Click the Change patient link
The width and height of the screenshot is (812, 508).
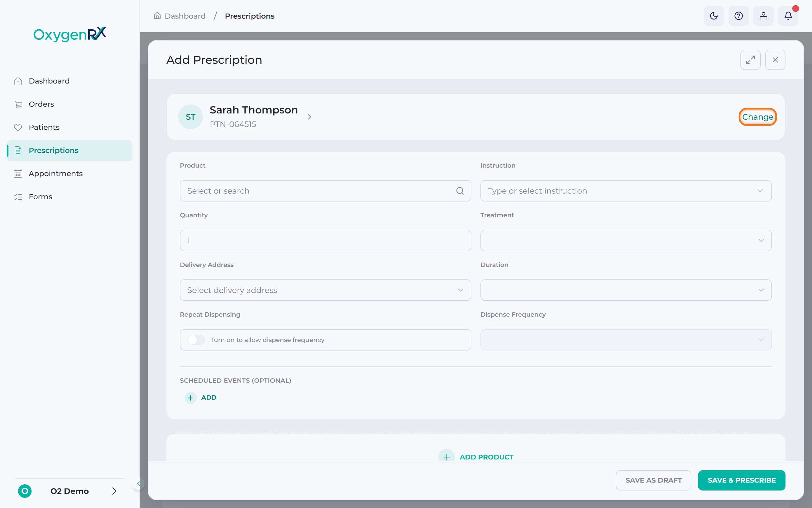(758, 117)
